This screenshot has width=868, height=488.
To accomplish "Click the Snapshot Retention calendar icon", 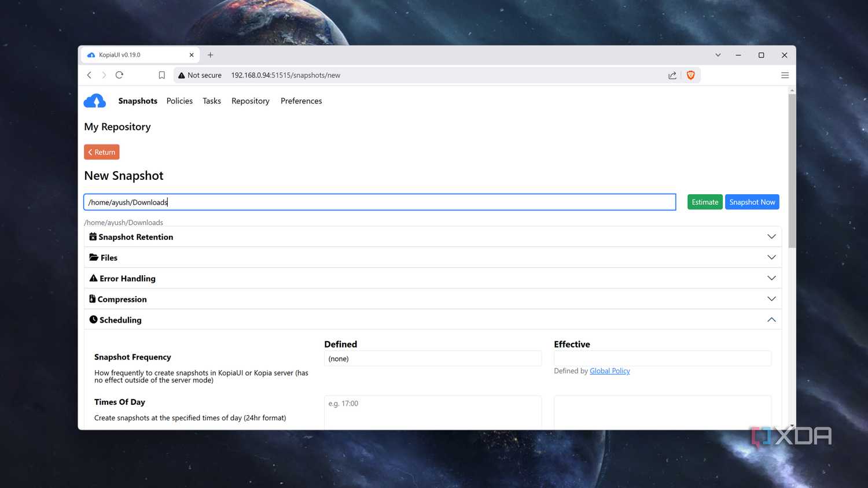I will point(93,236).
